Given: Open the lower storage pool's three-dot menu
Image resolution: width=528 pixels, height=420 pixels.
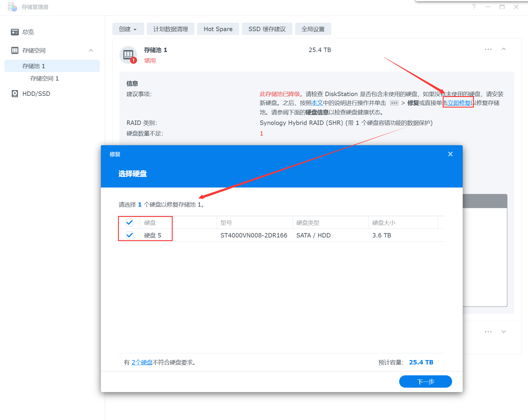Looking at the screenshot, I should pos(488,332).
